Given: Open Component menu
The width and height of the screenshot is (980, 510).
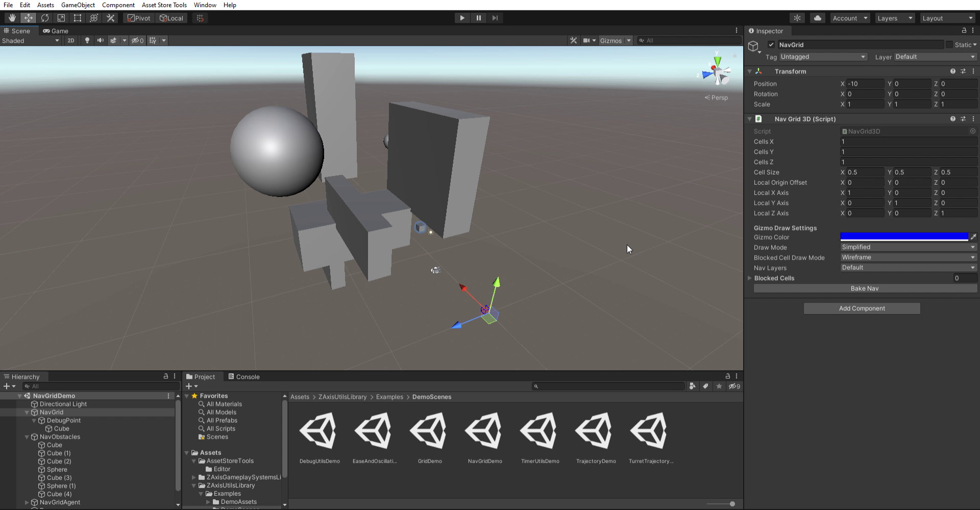Looking at the screenshot, I should tap(118, 5).
